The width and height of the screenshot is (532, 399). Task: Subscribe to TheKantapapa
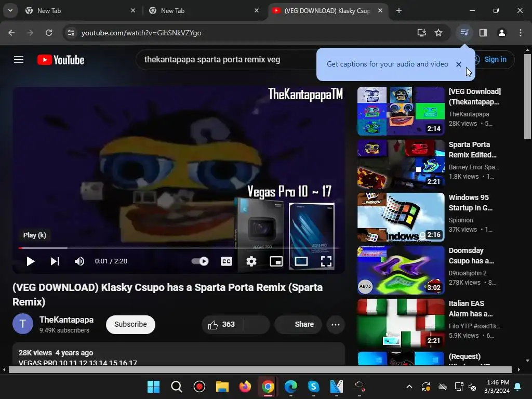(130, 325)
